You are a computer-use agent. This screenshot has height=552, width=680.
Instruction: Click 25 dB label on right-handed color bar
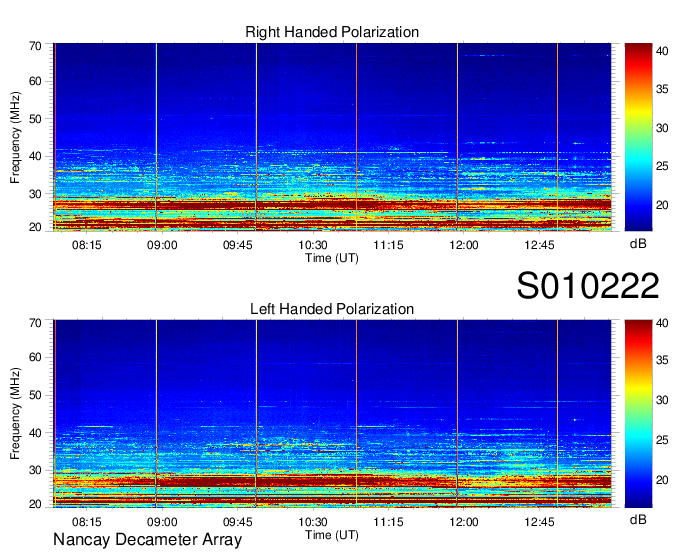pos(662,166)
